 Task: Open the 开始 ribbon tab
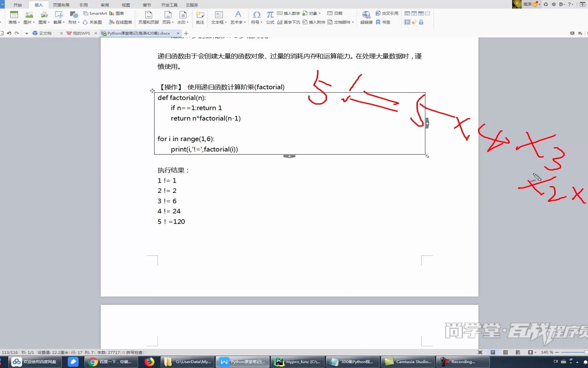[x=18, y=5]
